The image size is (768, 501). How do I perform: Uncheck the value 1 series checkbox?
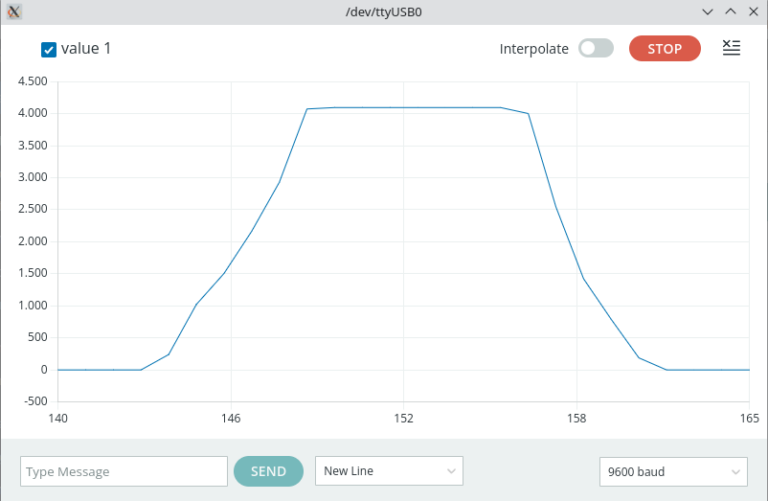pyautogui.click(x=48, y=49)
